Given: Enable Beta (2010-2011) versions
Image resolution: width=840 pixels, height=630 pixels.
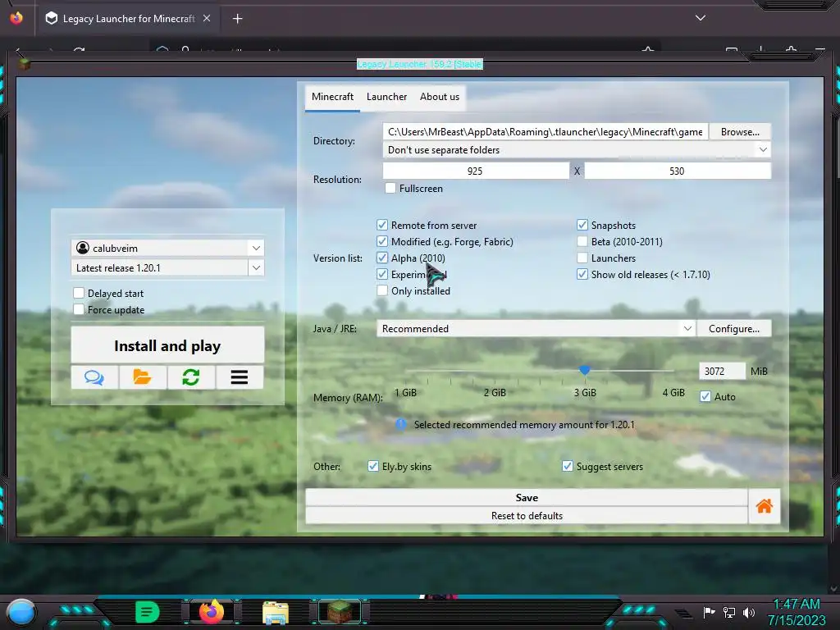Looking at the screenshot, I should (582, 242).
